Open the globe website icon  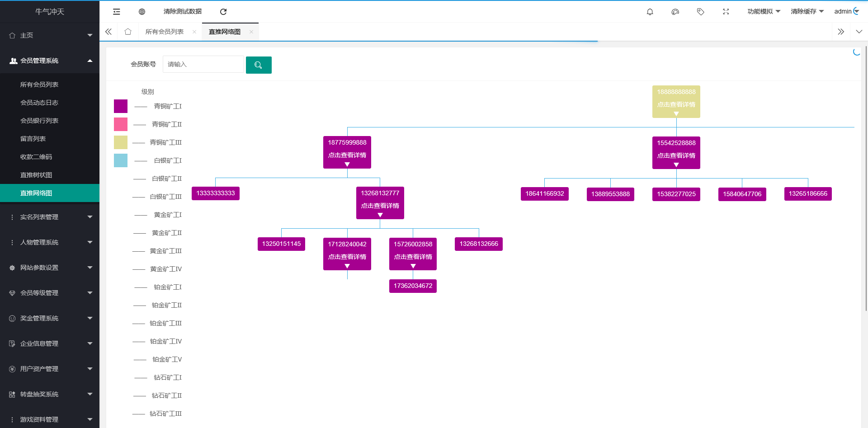coord(142,12)
